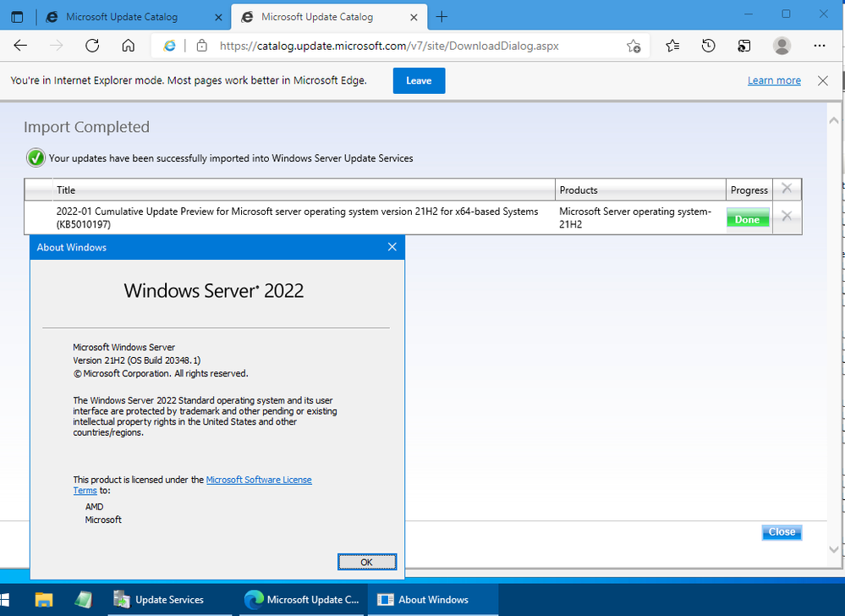Close the About Windows dialog

(392, 247)
